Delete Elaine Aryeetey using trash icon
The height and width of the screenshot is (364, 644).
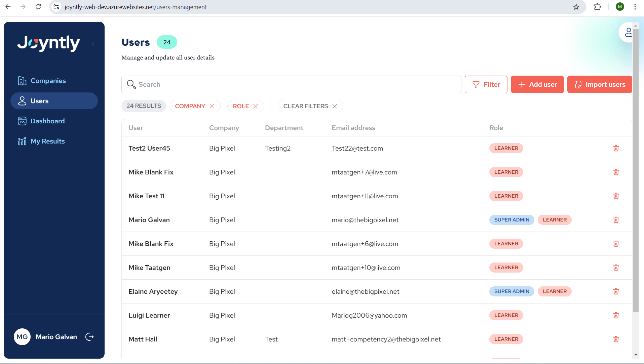click(616, 291)
